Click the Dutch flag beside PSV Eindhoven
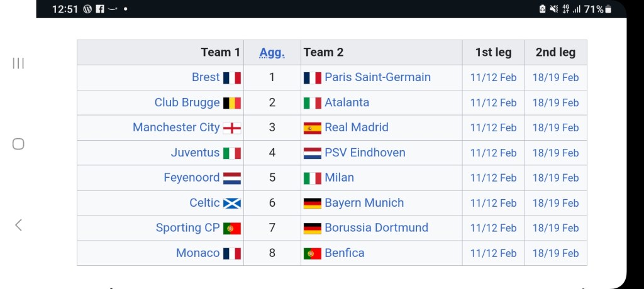Image resolution: width=644 pixels, height=289 pixels. 313,153
